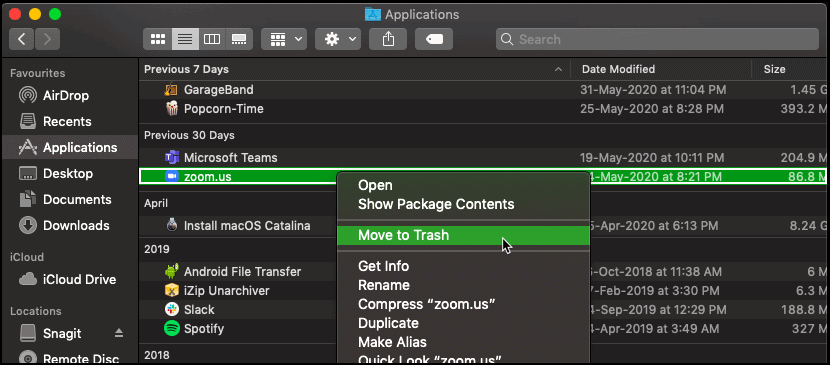Click the Popcorn-Time app icon
Screen dimensions: 830x365
point(172,109)
